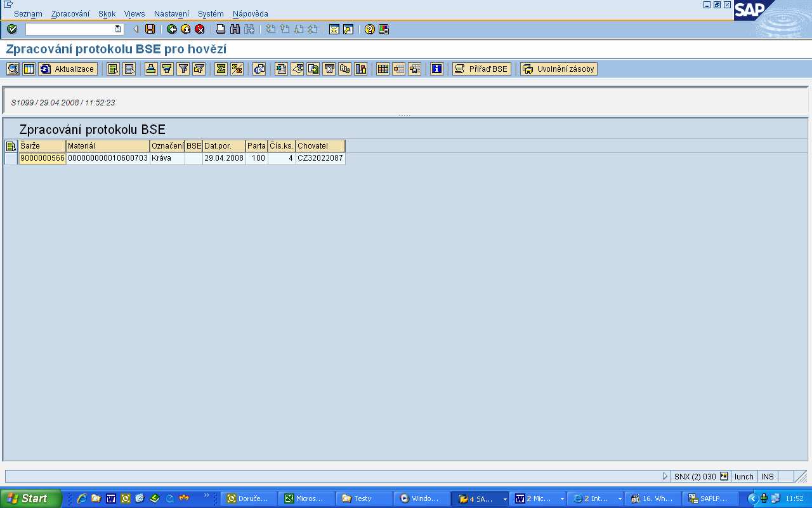This screenshot has width=812, height=508.
Task: Click the Create new session icon
Action: tap(334, 29)
